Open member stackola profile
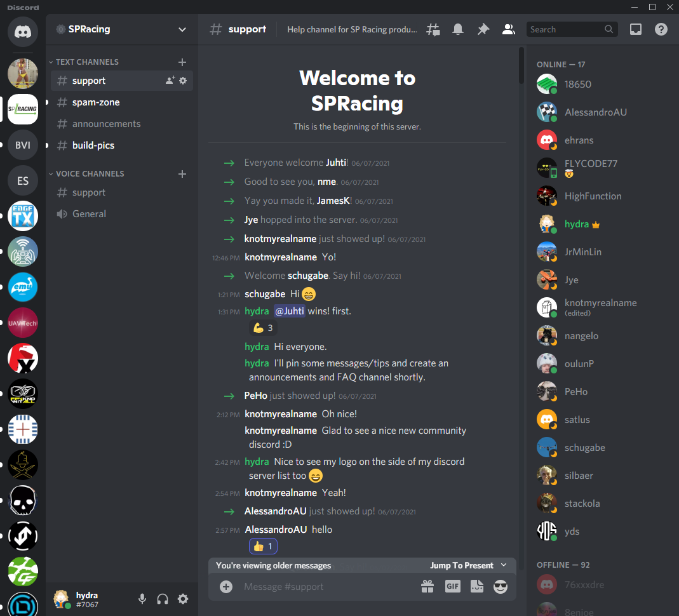Image resolution: width=679 pixels, height=616 pixels. (601, 504)
